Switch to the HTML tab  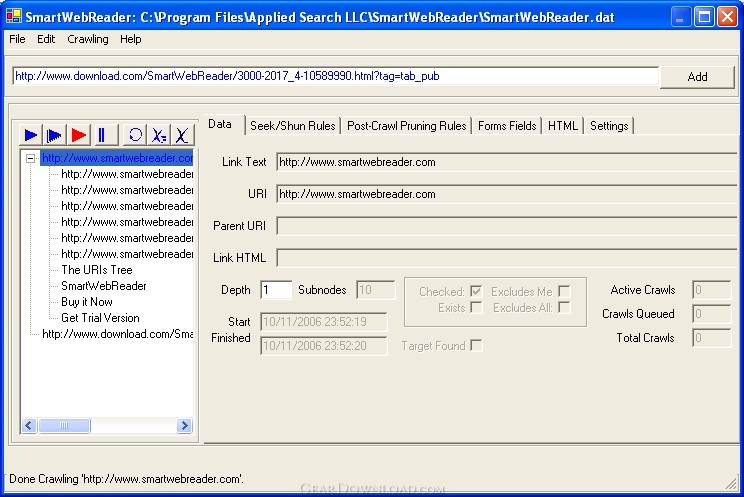(x=563, y=126)
